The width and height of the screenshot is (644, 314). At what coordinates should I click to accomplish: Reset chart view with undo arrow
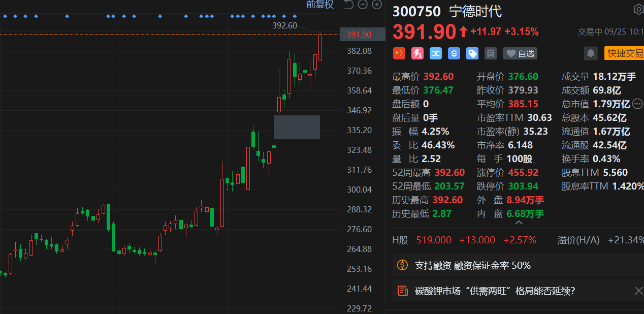coord(348,5)
